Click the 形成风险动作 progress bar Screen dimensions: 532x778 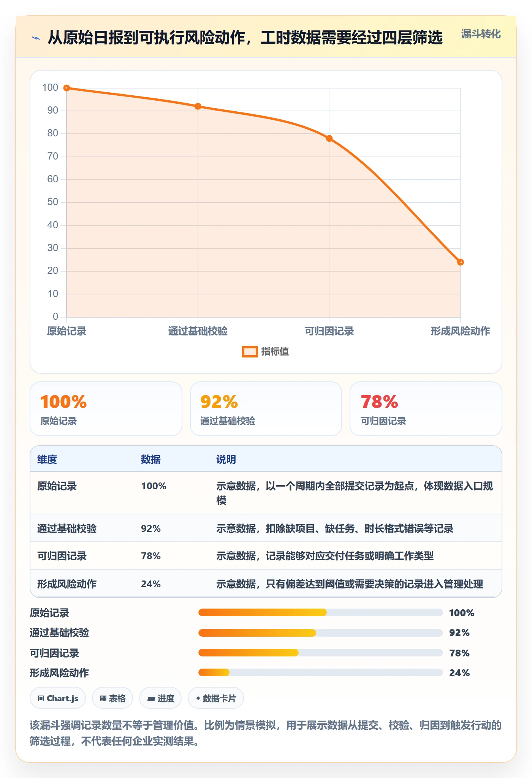click(321, 673)
